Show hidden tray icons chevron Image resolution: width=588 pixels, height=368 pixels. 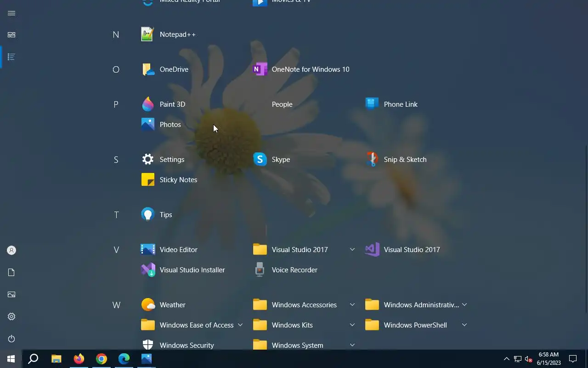tap(507, 359)
